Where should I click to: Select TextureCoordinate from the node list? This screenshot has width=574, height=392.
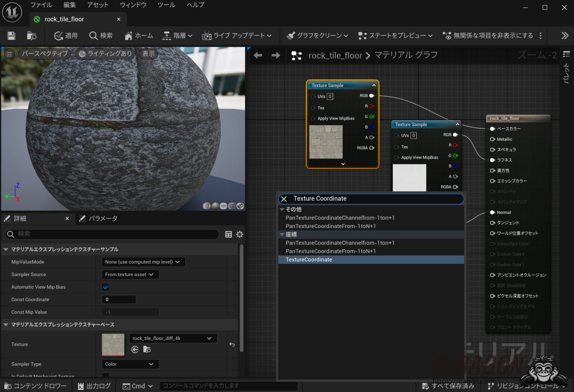(309, 259)
